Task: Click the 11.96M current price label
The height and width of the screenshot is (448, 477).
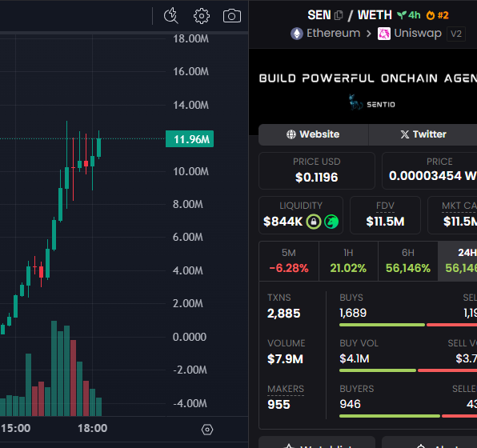Action: (190, 139)
